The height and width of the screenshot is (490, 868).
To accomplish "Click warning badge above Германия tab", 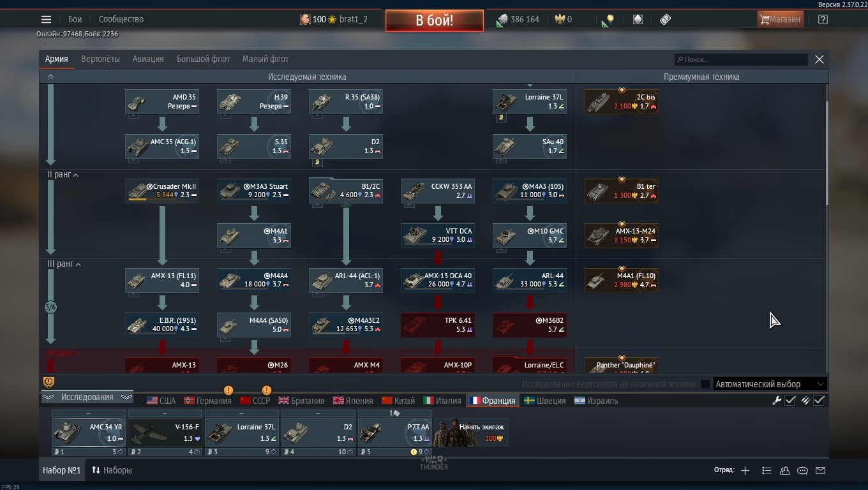I will click(x=228, y=390).
